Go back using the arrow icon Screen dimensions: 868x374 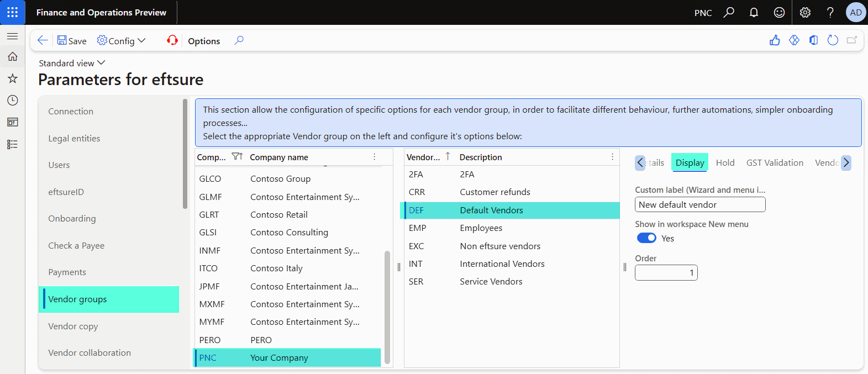point(43,40)
